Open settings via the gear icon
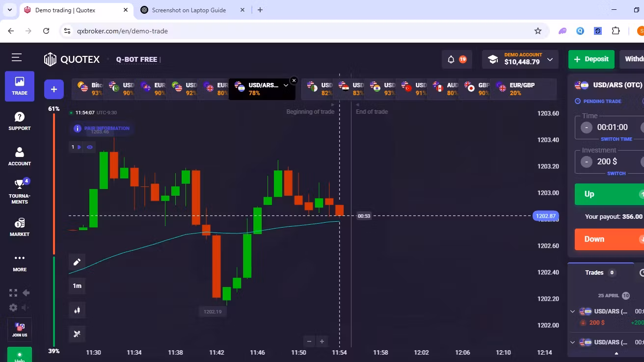 13,308
